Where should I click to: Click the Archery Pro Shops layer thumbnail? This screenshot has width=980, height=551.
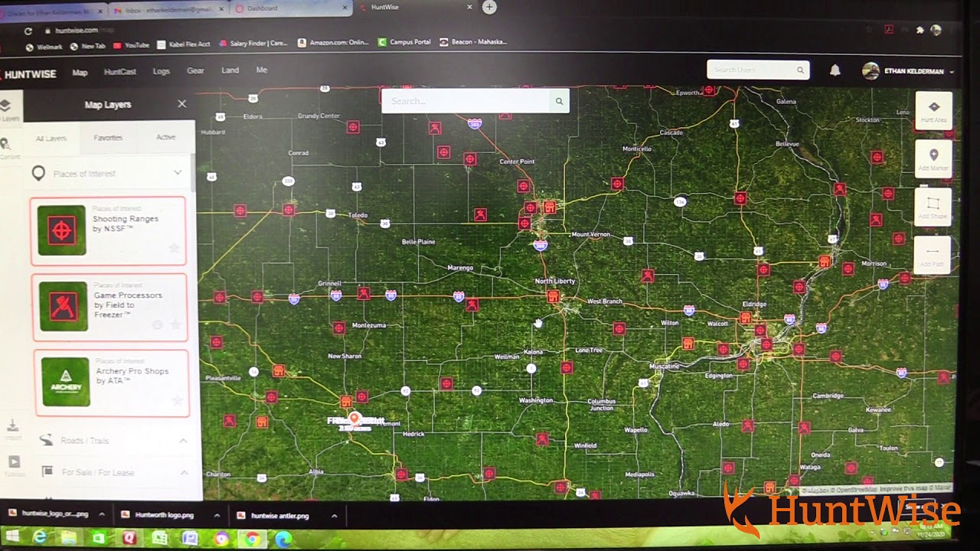click(66, 382)
